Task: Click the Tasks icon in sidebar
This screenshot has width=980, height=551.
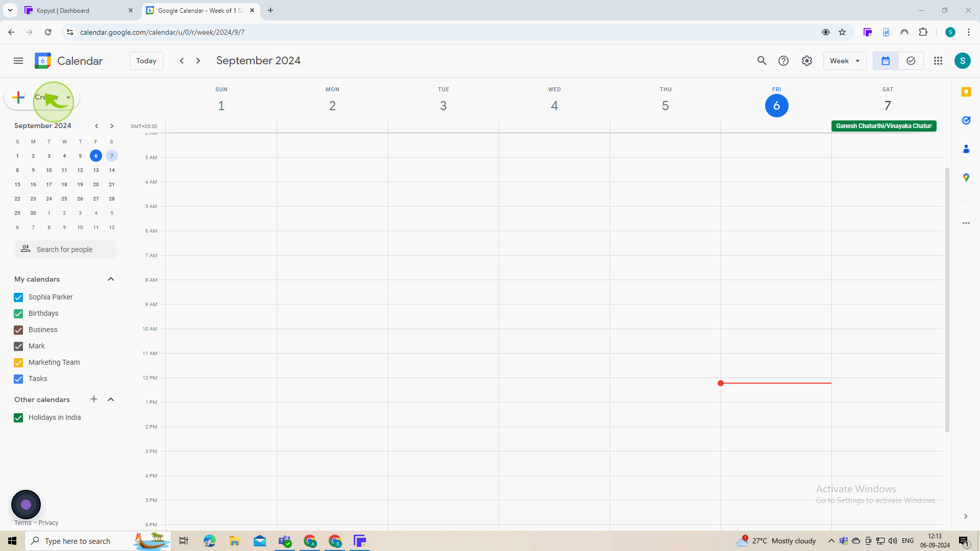Action: [x=968, y=120]
